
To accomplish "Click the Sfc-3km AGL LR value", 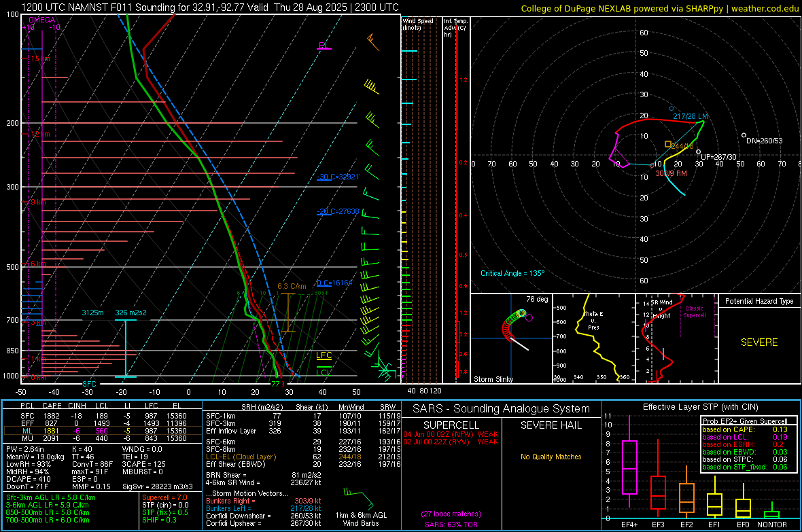I will [x=51, y=497].
